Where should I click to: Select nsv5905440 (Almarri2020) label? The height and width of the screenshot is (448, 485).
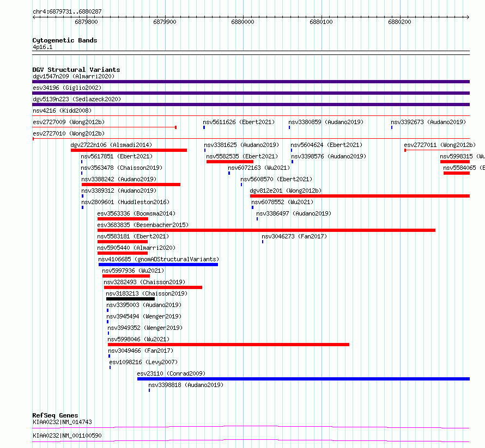tap(136, 248)
